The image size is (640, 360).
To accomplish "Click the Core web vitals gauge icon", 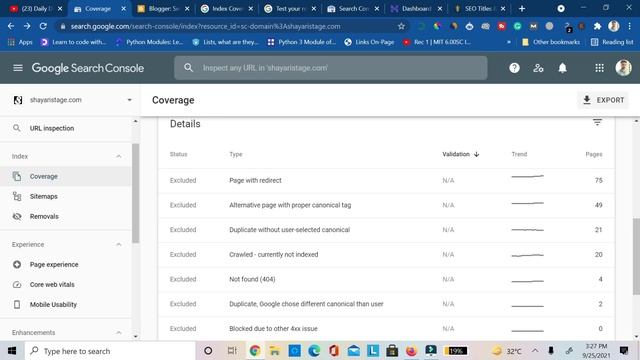I will click(17, 284).
